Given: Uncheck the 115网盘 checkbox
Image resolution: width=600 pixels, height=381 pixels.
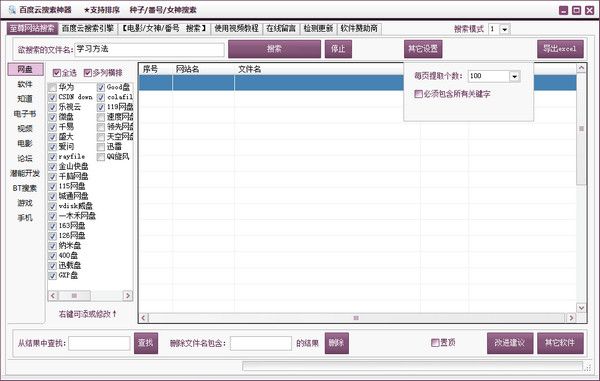Looking at the screenshot, I should (x=53, y=187).
